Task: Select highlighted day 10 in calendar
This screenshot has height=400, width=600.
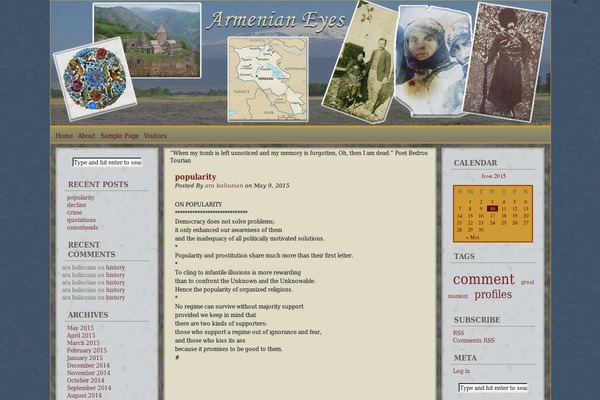Action: click(492, 209)
